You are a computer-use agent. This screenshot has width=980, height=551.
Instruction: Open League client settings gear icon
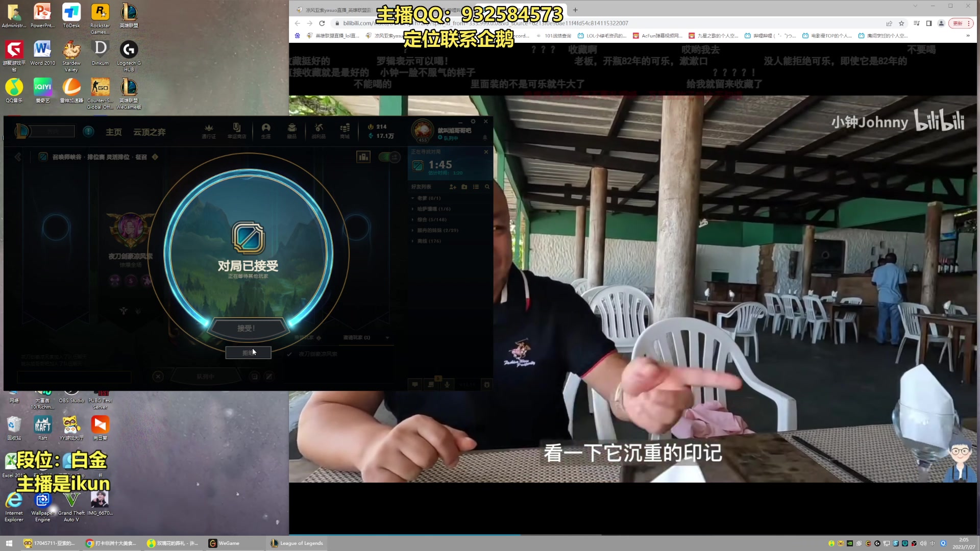point(473,121)
